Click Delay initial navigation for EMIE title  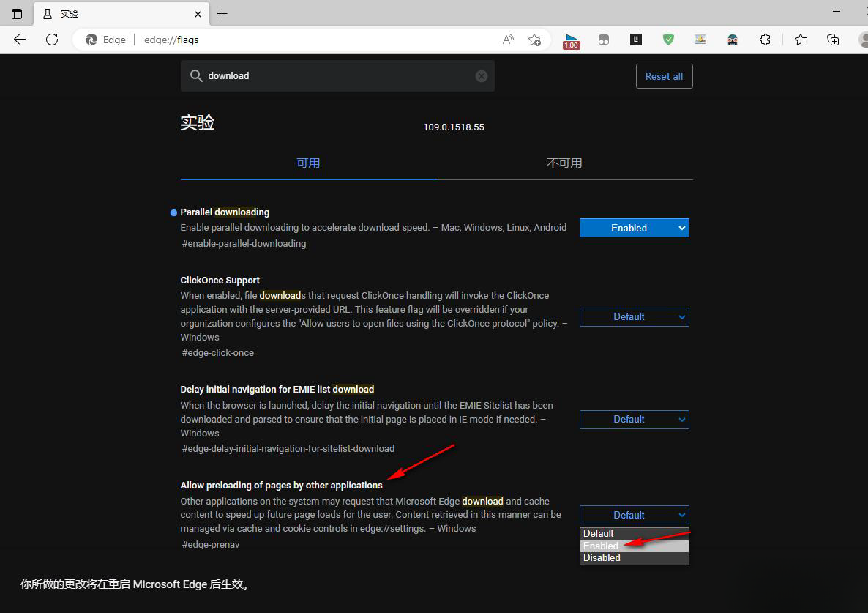(277, 390)
